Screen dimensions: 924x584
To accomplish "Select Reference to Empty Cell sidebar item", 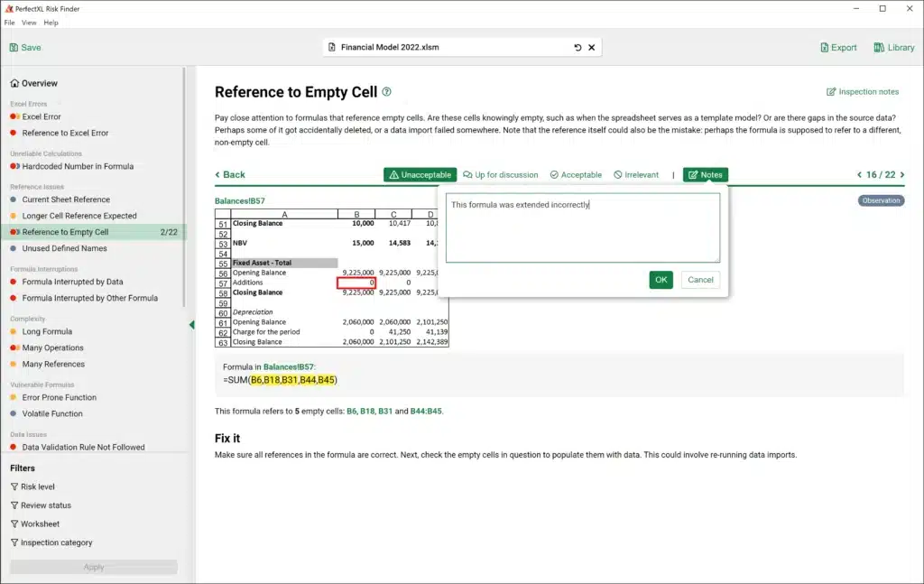I will 94,232.
